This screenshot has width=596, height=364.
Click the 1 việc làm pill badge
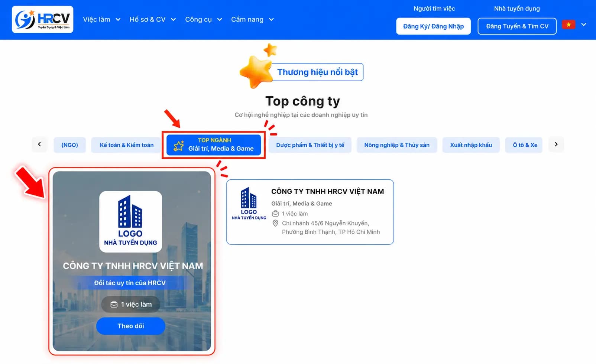coord(131,305)
